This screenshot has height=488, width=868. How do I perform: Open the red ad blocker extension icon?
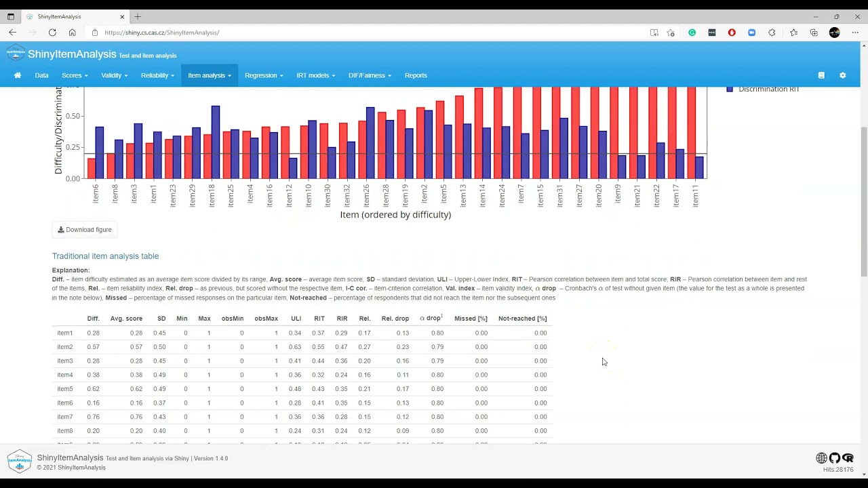pyautogui.click(x=732, y=33)
